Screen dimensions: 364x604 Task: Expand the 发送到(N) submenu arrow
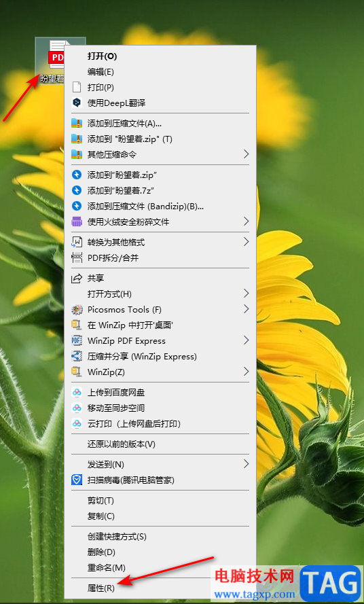[246, 464]
